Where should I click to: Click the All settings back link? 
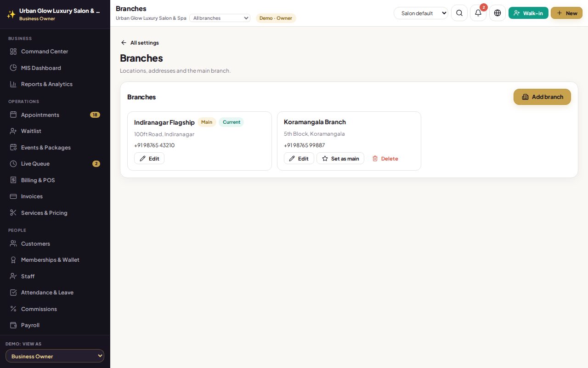pos(140,43)
